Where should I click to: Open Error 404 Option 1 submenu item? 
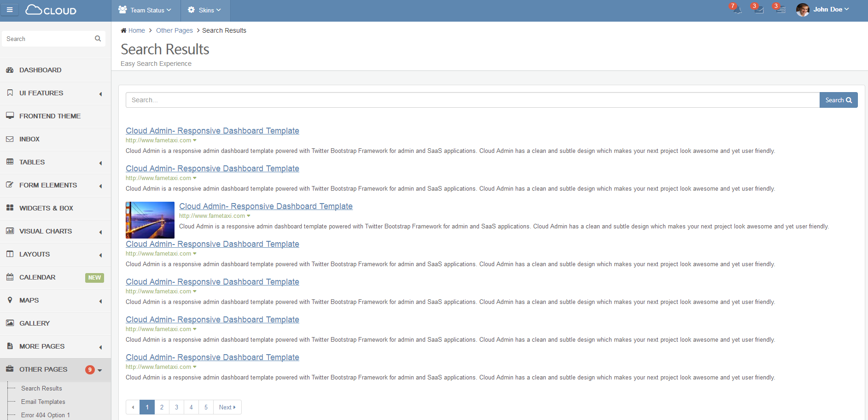[x=46, y=415]
